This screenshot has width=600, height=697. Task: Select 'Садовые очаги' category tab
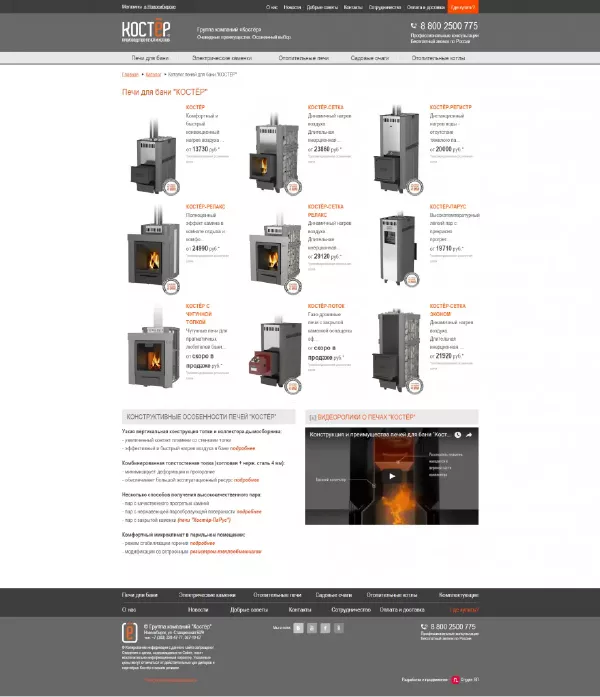[370, 58]
